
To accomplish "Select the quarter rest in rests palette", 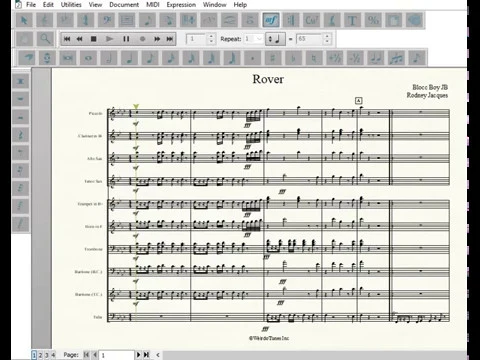I will click(x=20, y=135).
